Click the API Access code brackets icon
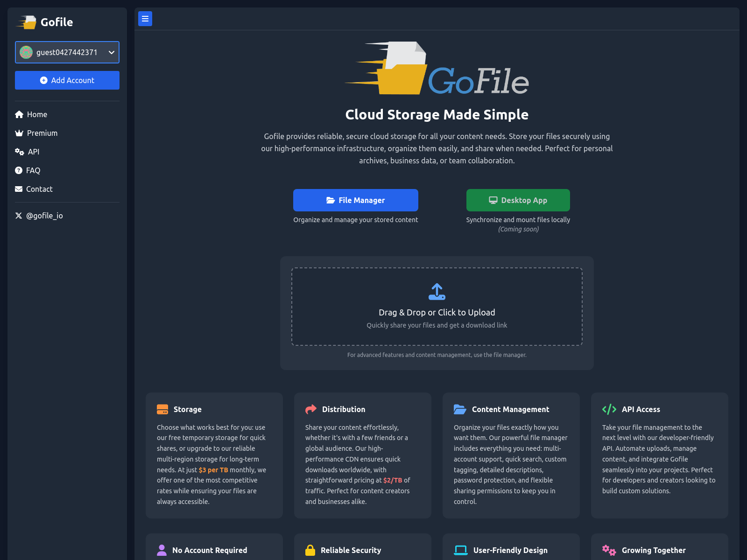 [x=609, y=409]
